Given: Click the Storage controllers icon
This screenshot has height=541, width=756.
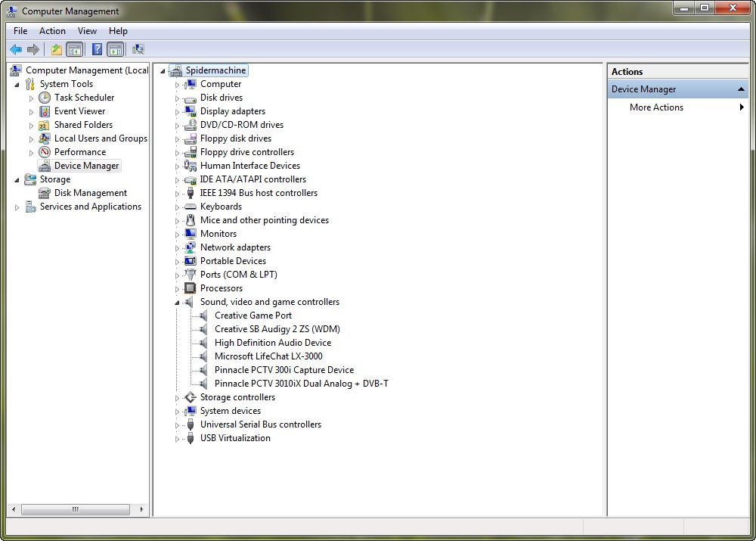Looking at the screenshot, I should (x=191, y=397).
